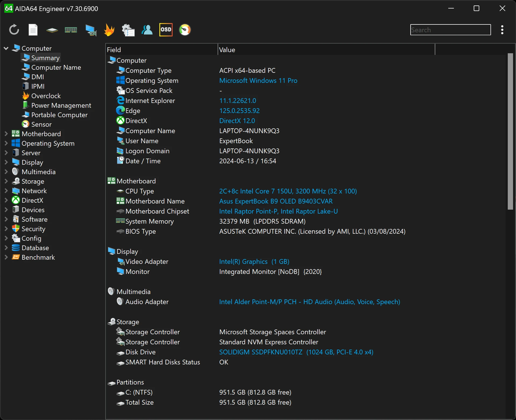
Task: Expand the Storage tree node
Action: pyautogui.click(x=6, y=181)
